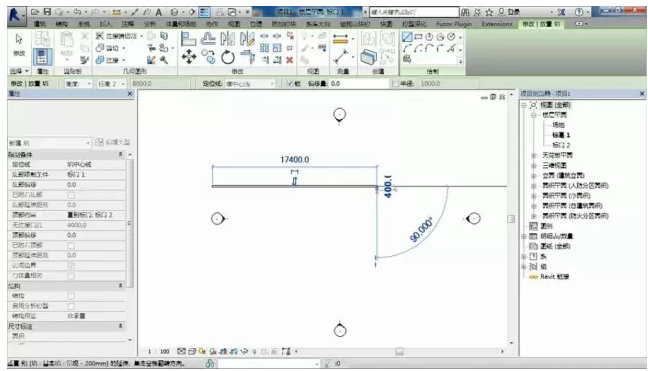
Task: Click the Mirror pick axis icon
Action: (x=227, y=39)
